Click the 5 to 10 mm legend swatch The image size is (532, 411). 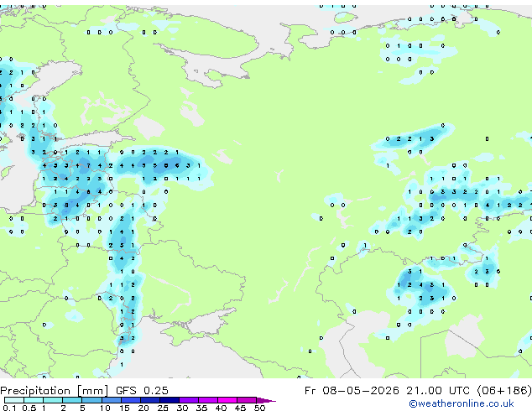91,400
